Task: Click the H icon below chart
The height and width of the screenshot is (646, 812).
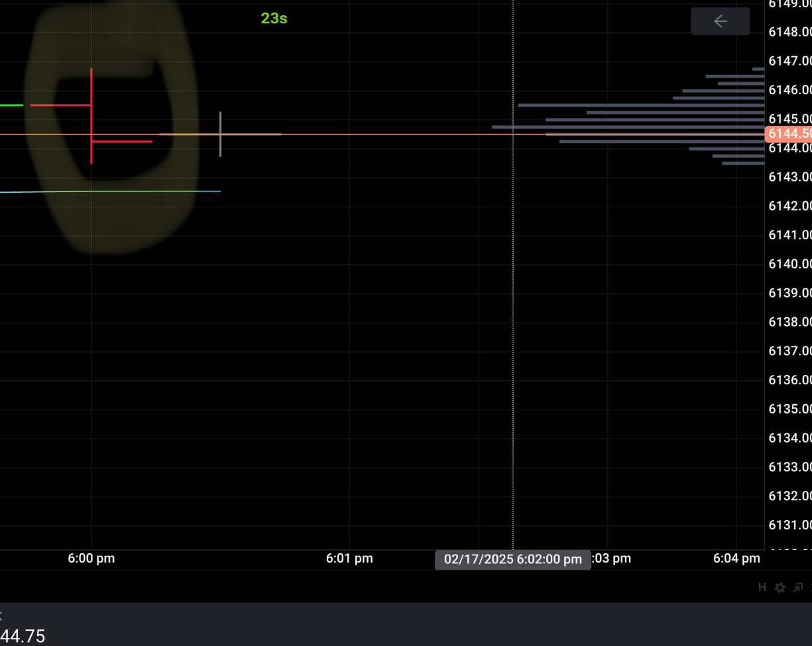Action: pyautogui.click(x=762, y=588)
